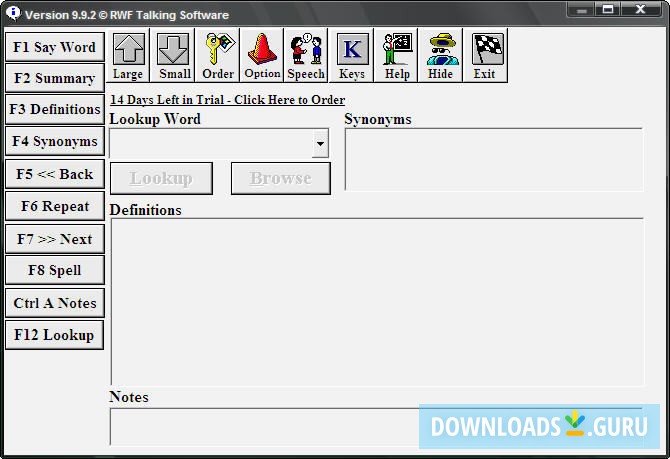Expand the Lookup Word dropdown arrow

click(320, 143)
